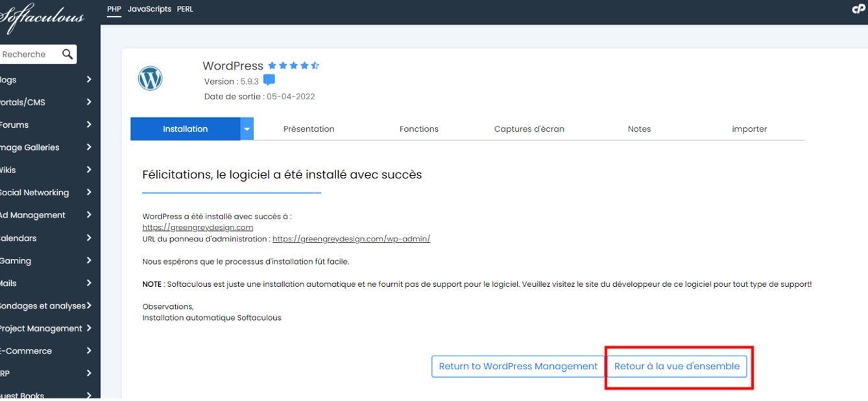
Task: Switch to the Présentation tab
Action: (x=309, y=128)
